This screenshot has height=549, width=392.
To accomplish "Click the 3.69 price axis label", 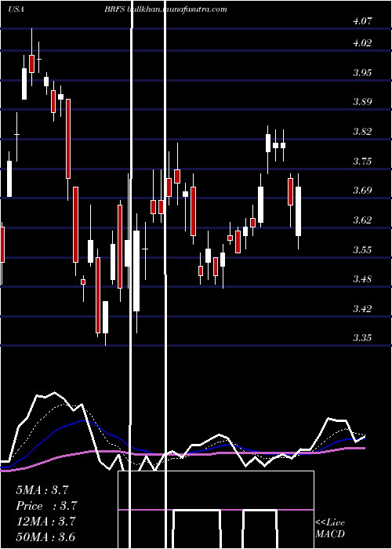I will pyautogui.click(x=362, y=191).
